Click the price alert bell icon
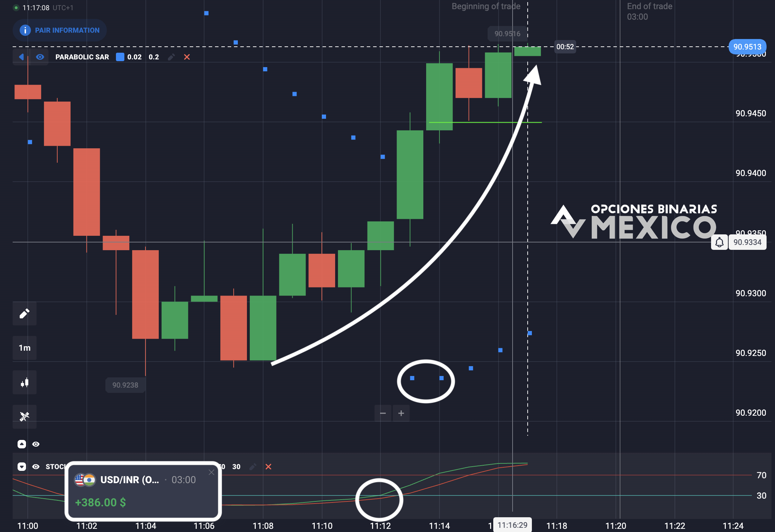Viewport: 775px width, 532px height. click(719, 242)
